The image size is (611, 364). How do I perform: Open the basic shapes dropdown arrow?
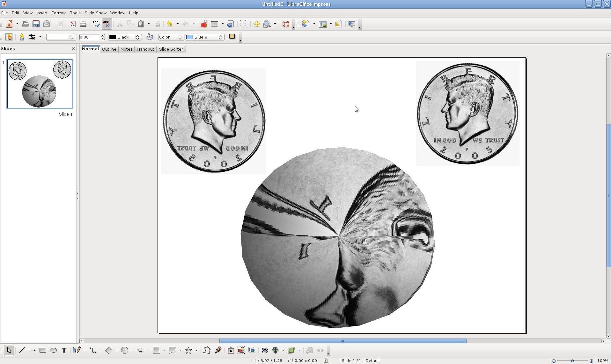coord(117,350)
